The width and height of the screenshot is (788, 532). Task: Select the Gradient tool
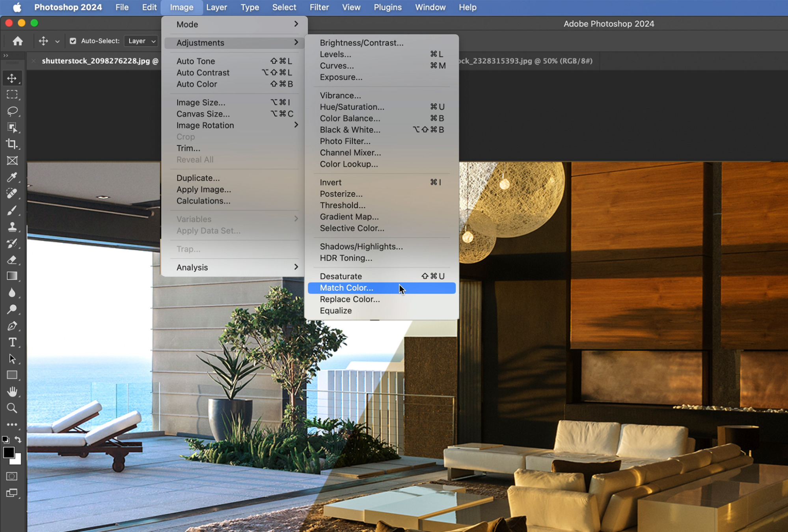(x=12, y=276)
